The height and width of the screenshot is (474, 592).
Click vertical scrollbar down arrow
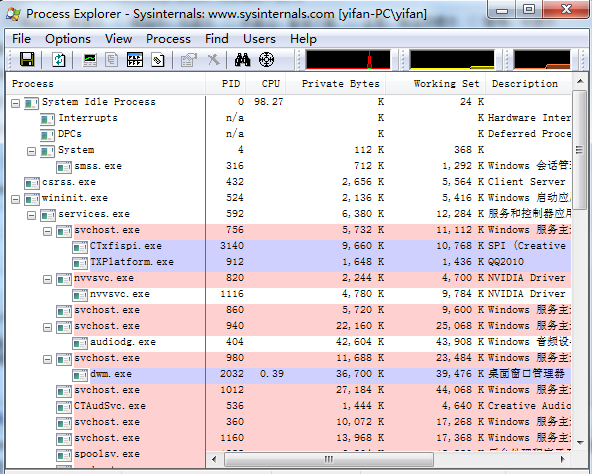click(580, 442)
